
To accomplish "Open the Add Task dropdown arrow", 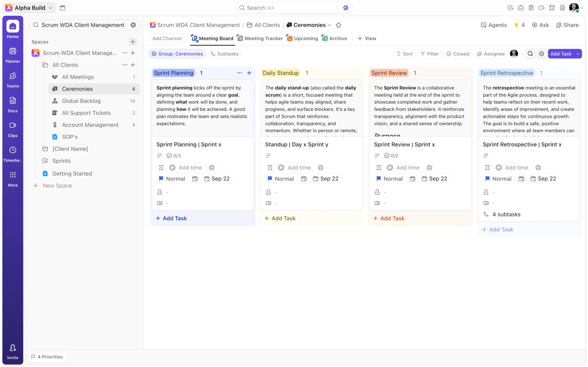I will click(x=578, y=54).
